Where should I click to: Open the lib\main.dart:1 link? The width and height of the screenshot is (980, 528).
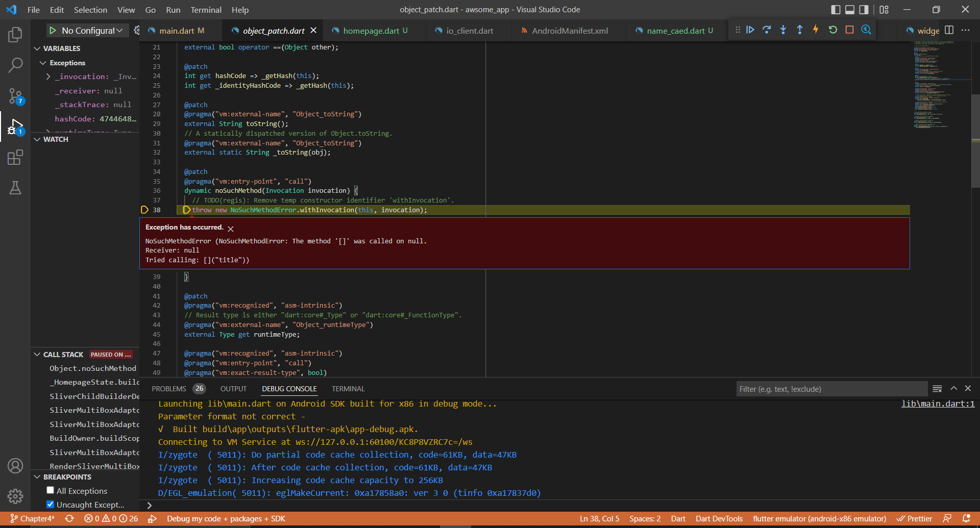938,404
